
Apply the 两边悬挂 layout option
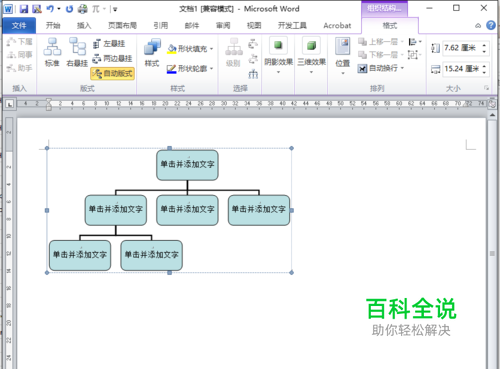(x=112, y=59)
